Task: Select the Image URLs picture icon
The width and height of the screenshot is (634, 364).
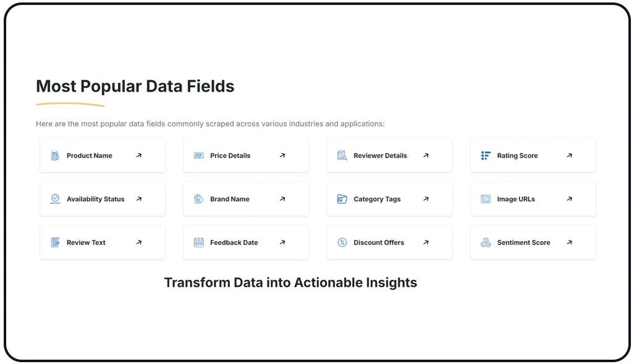Action: (486, 199)
